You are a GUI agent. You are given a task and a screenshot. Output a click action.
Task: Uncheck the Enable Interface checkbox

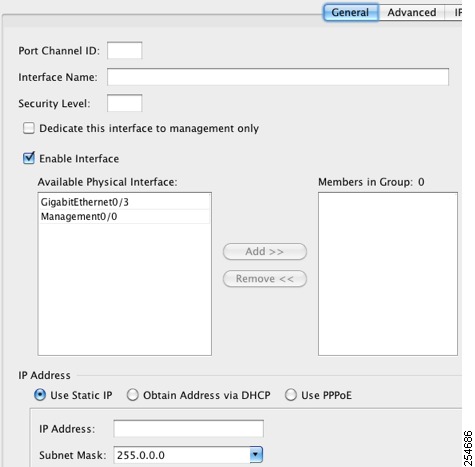(x=29, y=158)
